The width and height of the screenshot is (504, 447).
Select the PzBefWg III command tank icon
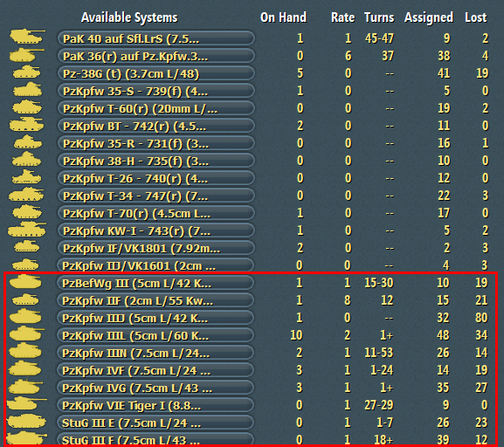click(x=25, y=281)
